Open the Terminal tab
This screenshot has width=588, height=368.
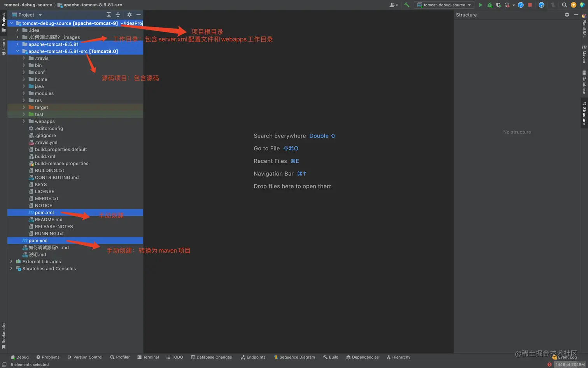pos(148,357)
